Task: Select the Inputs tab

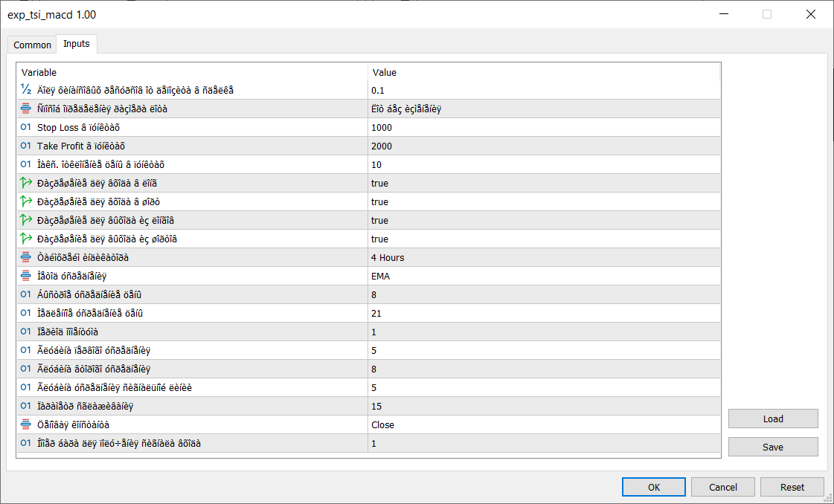Action: click(x=77, y=44)
